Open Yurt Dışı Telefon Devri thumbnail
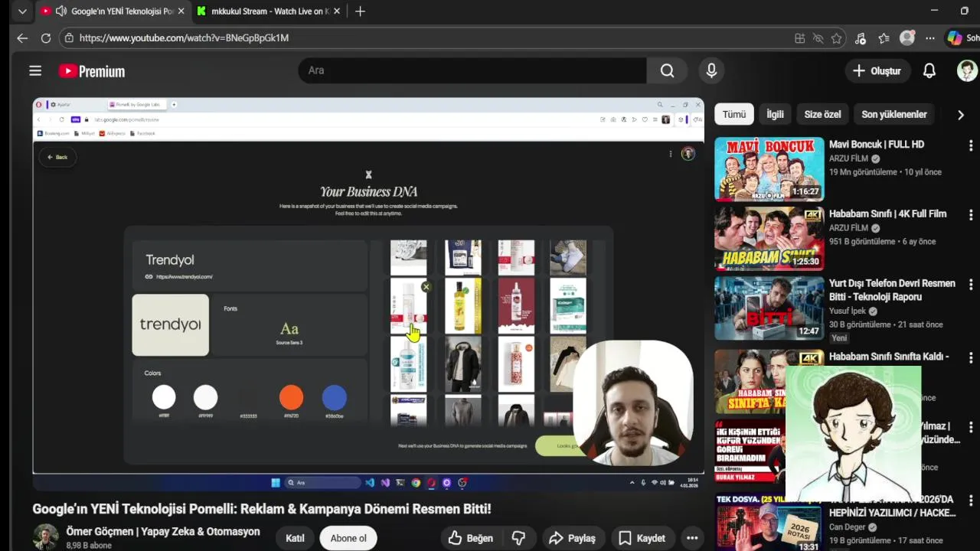980x551 pixels. click(x=769, y=308)
